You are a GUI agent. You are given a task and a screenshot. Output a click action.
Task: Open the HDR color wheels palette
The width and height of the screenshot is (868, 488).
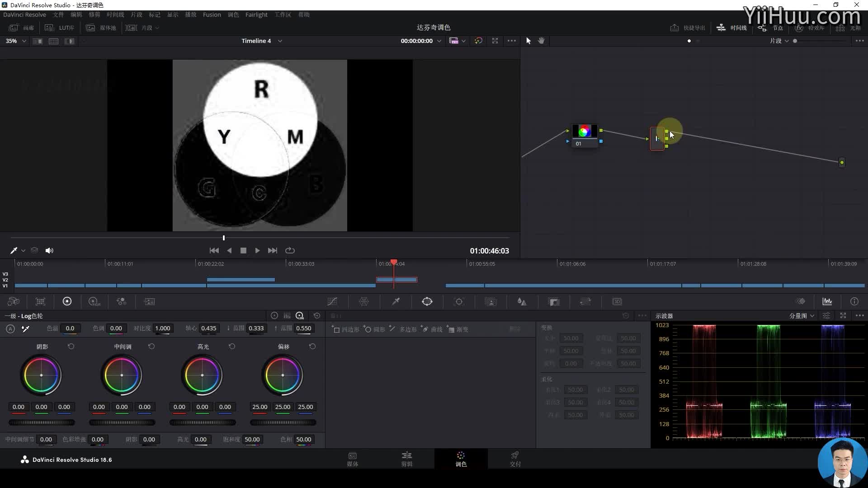click(94, 301)
